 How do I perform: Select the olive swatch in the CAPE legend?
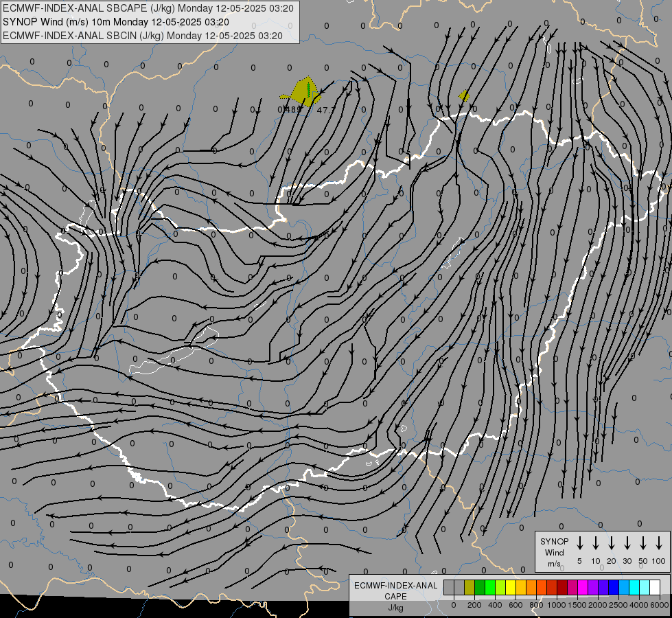tap(470, 587)
